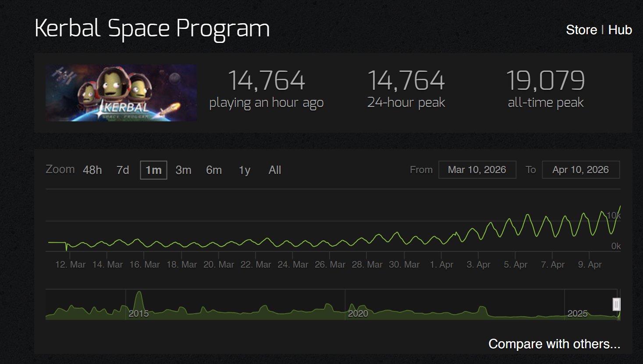The width and height of the screenshot is (643, 364).
Task: Click the chart peak at far right
Action: [620, 207]
